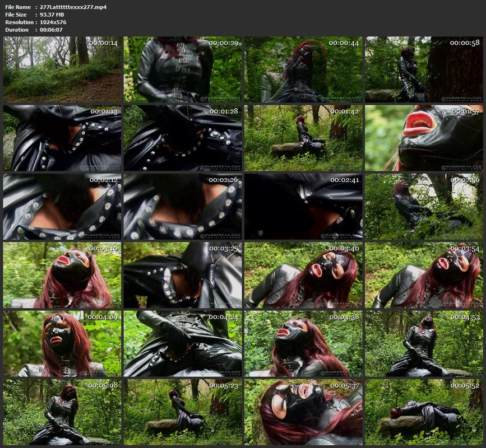Select the thumbnail stamped 00:00:58
The image size is (486, 448).
pyautogui.click(x=424, y=69)
